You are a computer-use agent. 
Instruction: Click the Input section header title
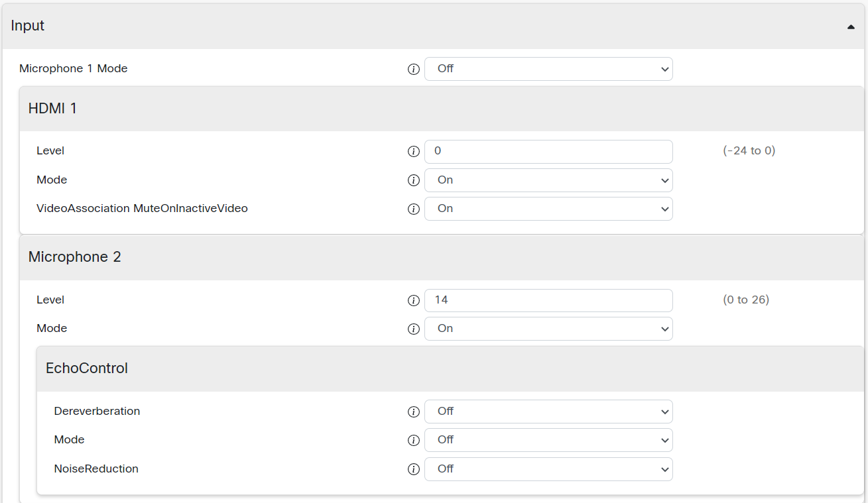click(28, 26)
